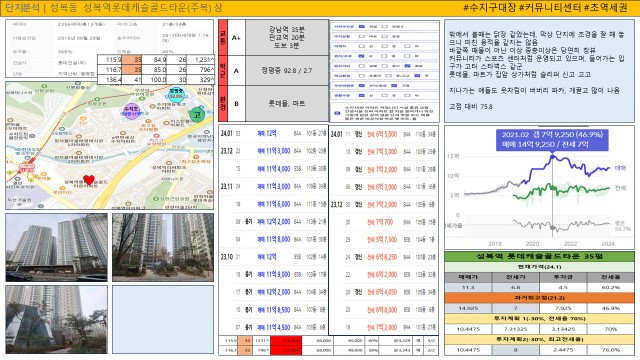640x360 pixels.
Task: Toggle the checkbox beside the multi-line note paragraph
Action: (x=337, y=113)
